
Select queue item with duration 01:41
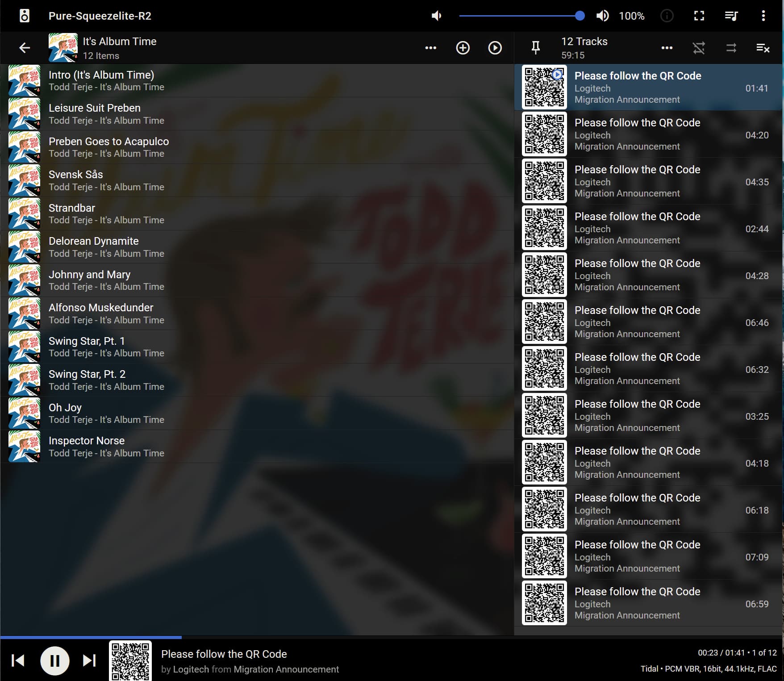click(x=648, y=88)
